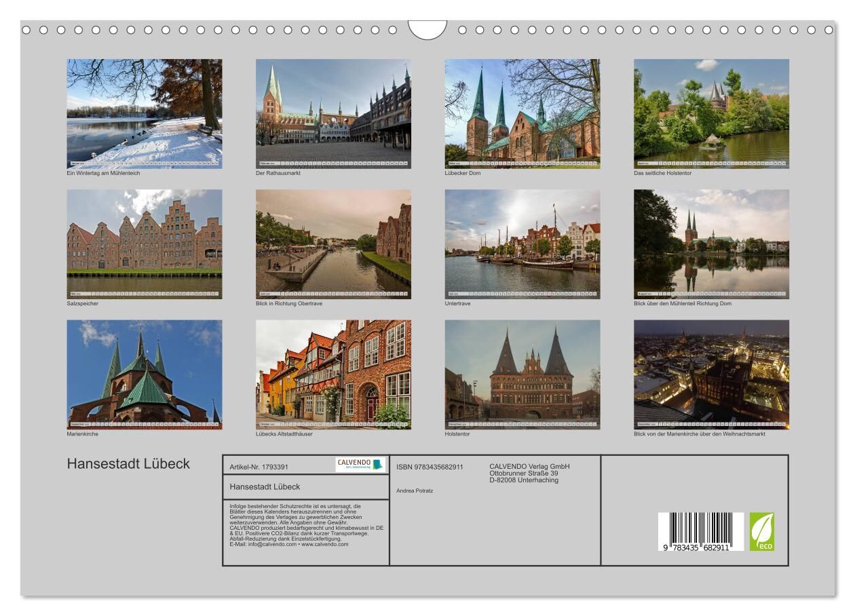Click the author name Andrea Potratz

click(x=415, y=490)
